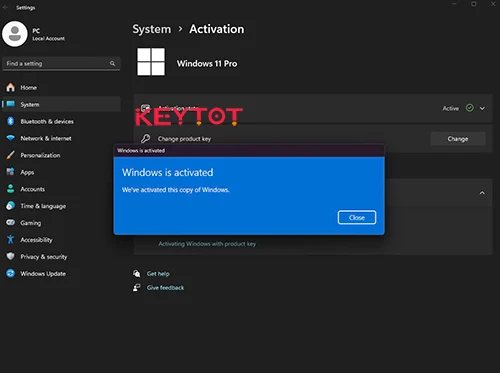The width and height of the screenshot is (500, 373).
Task: Click the Apps icon in sidebar
Action: 11,172
